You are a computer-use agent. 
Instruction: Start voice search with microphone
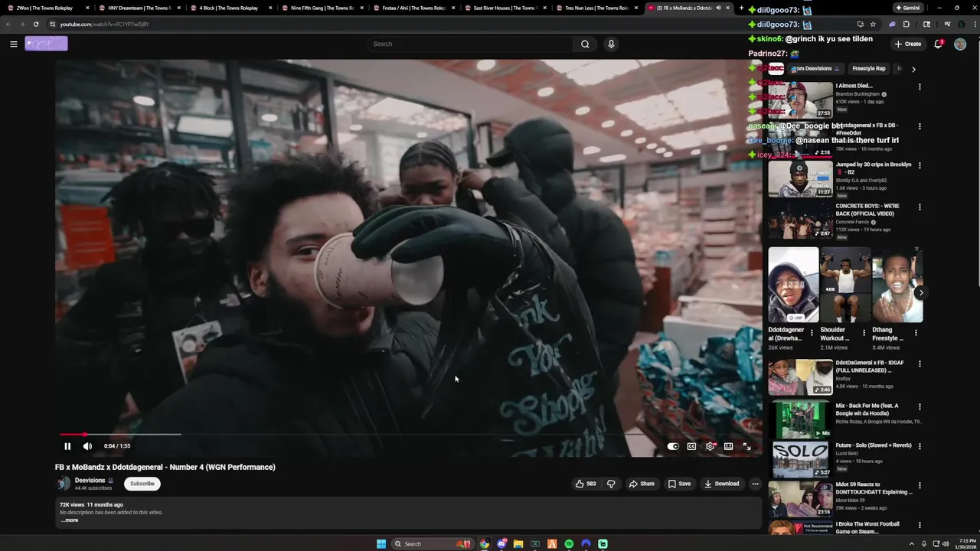click(611, 44)
